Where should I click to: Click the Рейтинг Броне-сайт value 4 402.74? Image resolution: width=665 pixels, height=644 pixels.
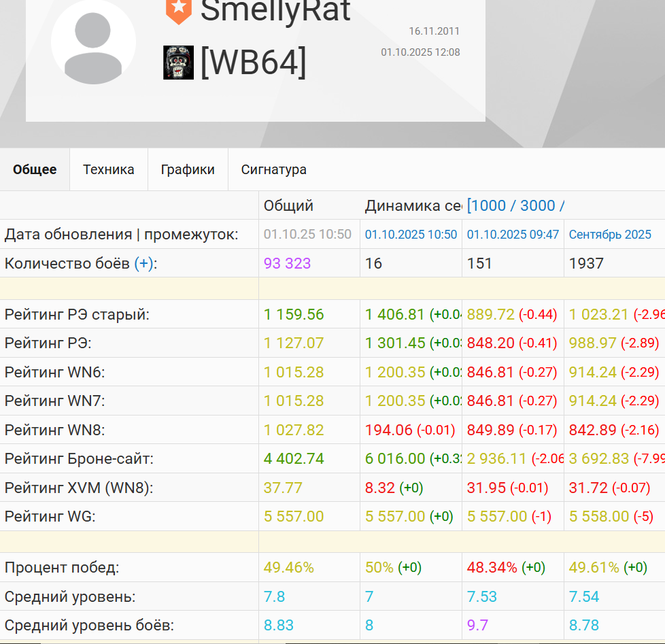(294, 458)
